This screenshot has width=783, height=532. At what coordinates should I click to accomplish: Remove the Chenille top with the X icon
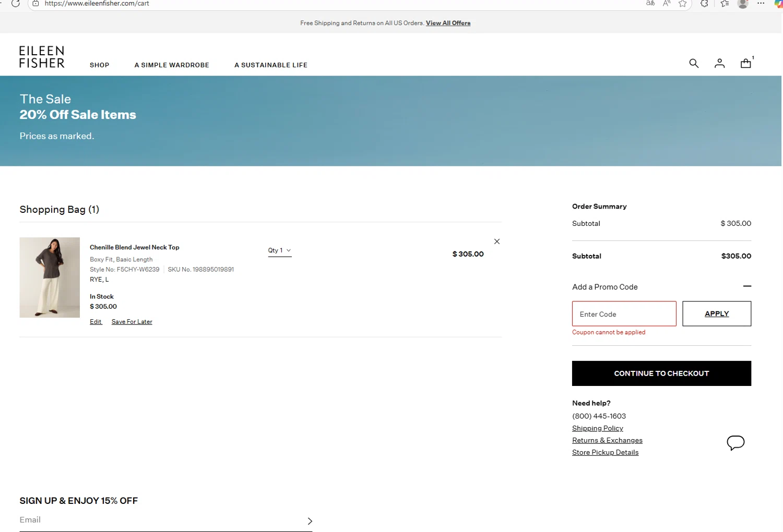coord(497,241)
